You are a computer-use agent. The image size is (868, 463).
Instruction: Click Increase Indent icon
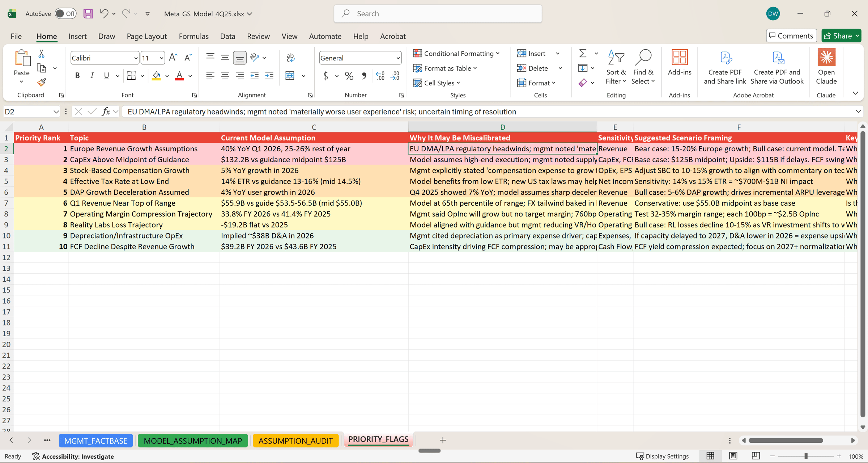coord(269,76)
